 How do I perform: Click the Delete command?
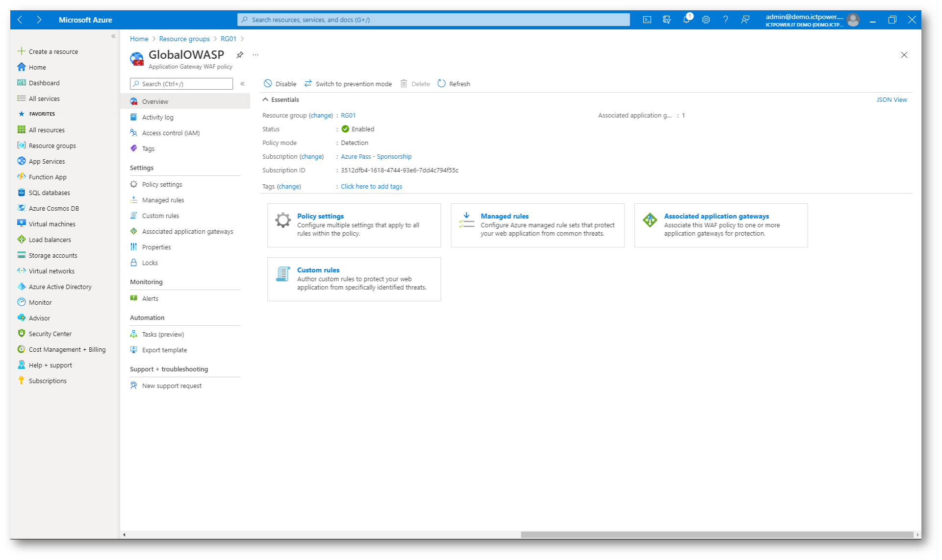click(415, 84)
